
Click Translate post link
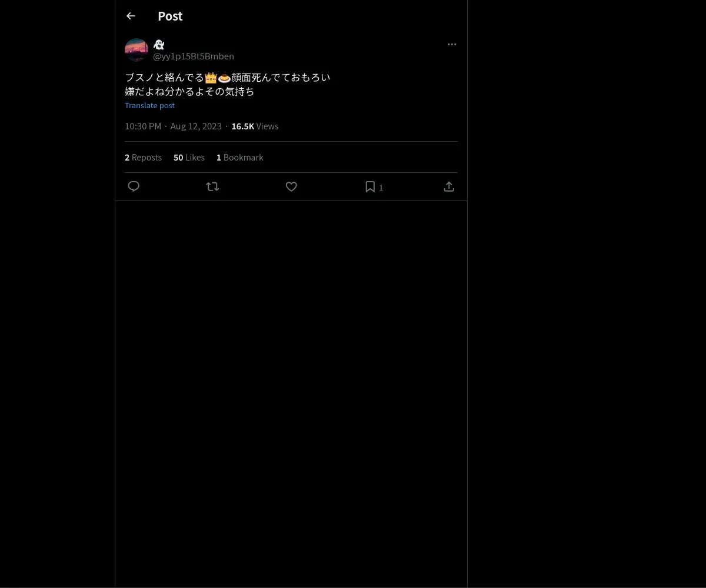(149, 105)
